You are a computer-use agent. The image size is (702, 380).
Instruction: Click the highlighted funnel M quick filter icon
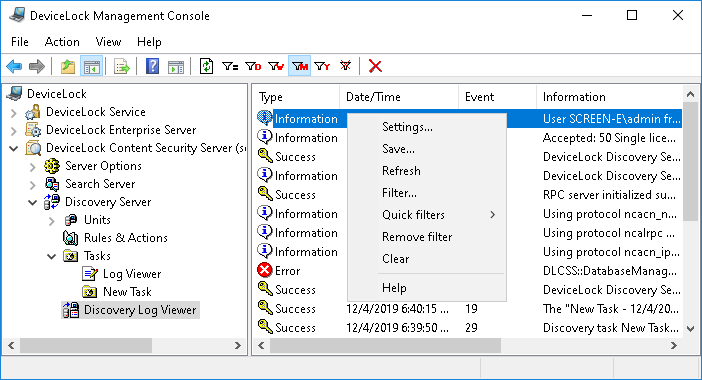point(300,67)
